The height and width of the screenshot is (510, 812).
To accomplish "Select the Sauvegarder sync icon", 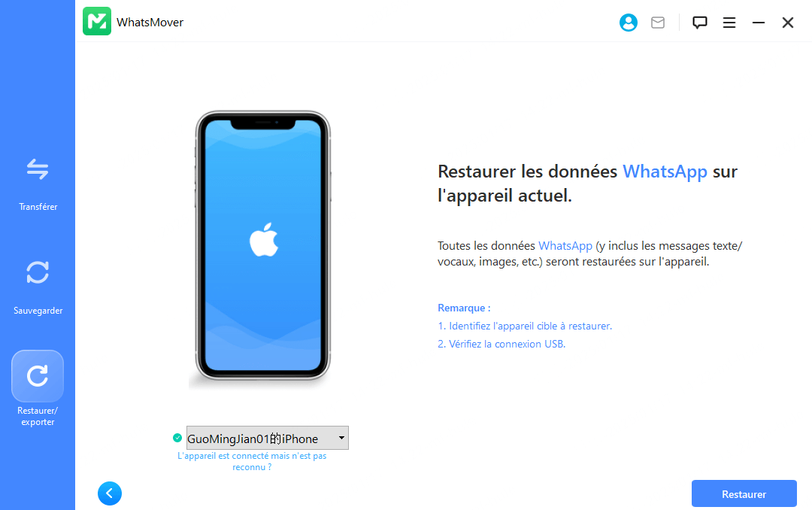I will pyautogui.click(x=38, y=272).
